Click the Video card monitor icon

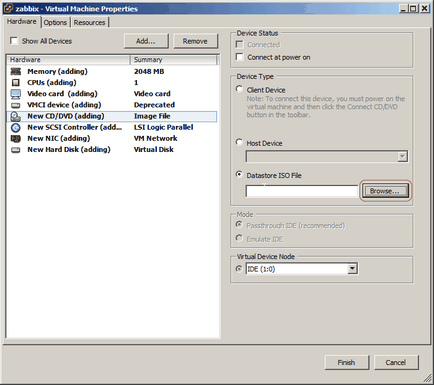(16, 94)
